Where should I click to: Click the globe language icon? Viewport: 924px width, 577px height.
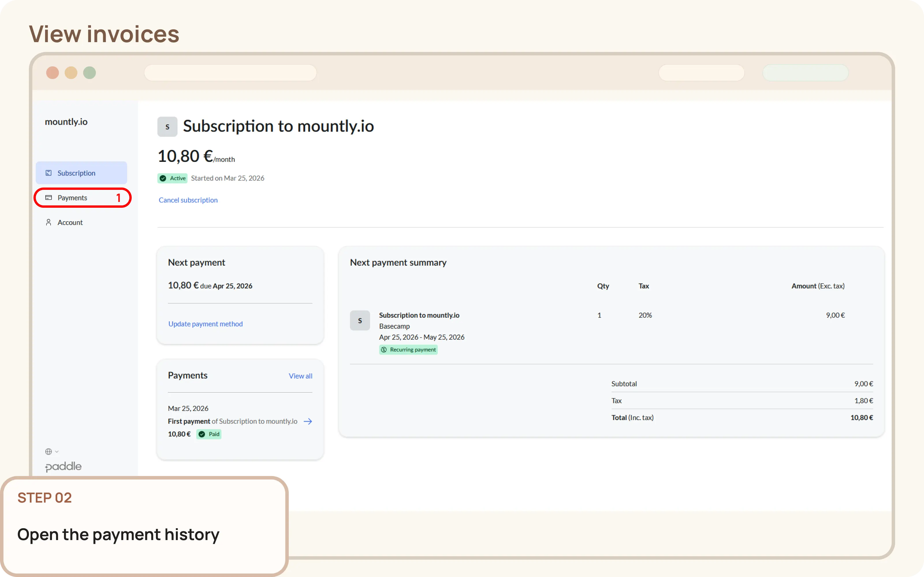click(49, 451)
